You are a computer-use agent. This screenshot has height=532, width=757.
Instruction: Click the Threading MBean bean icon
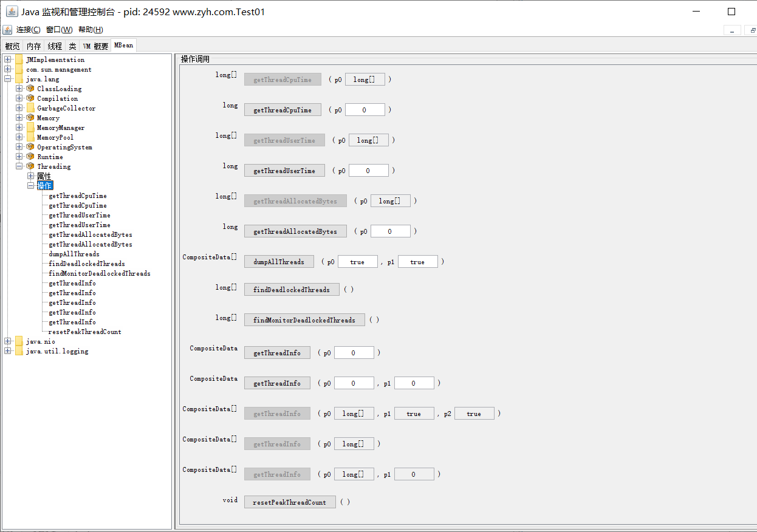point(30,166)
